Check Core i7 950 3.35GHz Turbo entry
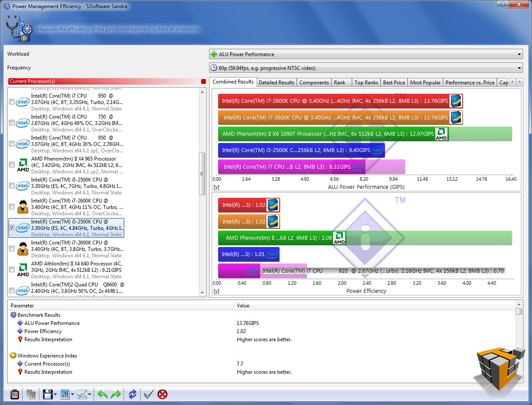The image size is (532, 405). pyautogui.click(x=12, y=102)
